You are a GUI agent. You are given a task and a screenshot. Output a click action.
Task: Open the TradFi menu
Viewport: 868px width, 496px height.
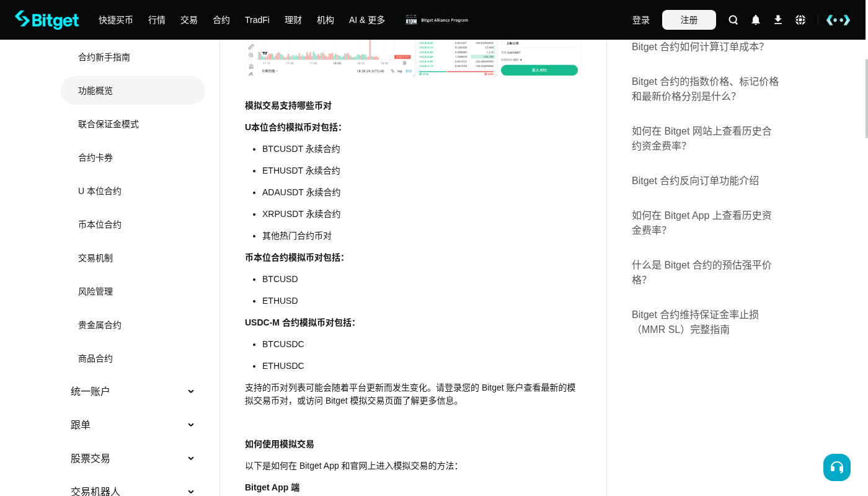pyautogui.click(x=257, y=20)
